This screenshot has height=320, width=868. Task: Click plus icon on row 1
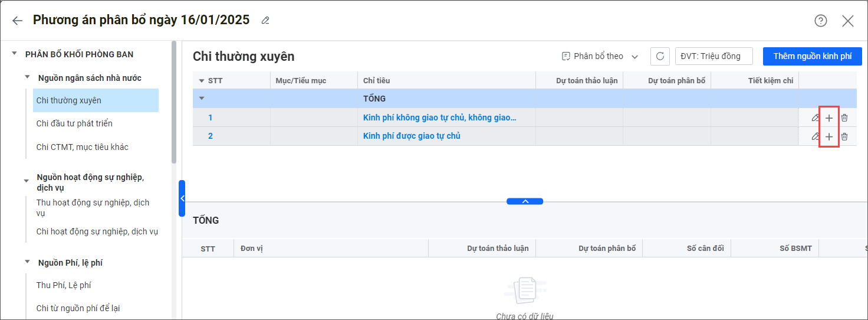click(x=828, y=118)
